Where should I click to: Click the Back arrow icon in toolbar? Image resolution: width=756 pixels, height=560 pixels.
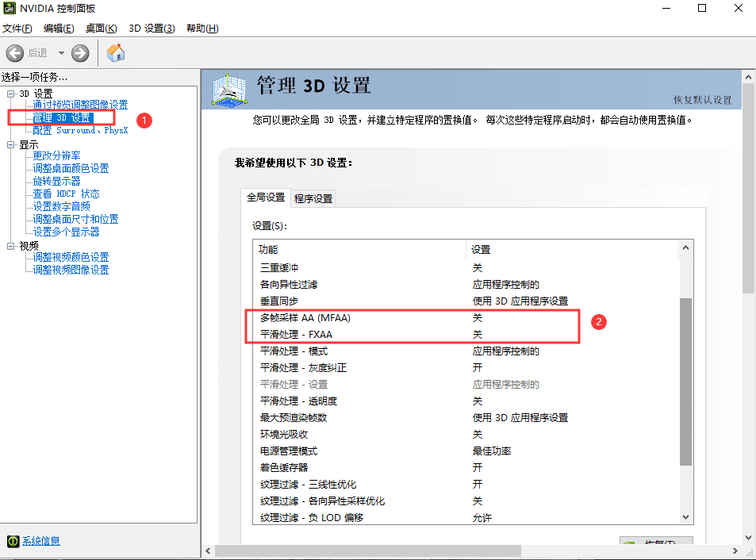pos(15,53)
